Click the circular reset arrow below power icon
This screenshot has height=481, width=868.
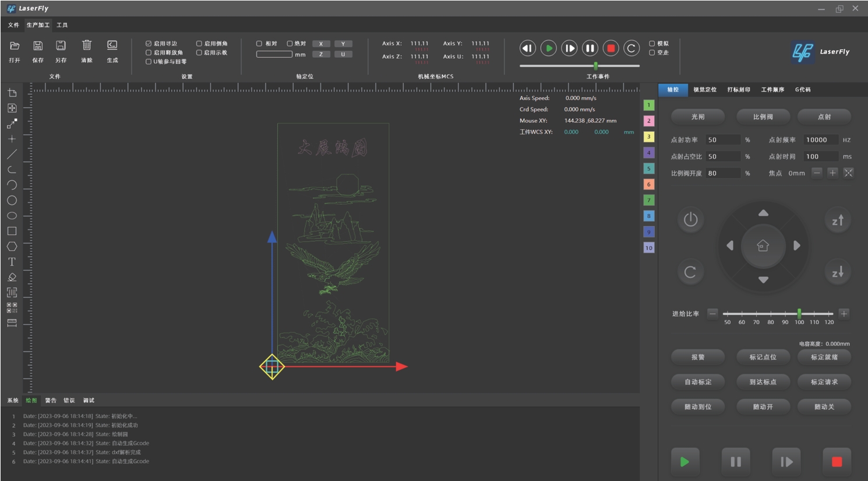[x=690, y=272]
